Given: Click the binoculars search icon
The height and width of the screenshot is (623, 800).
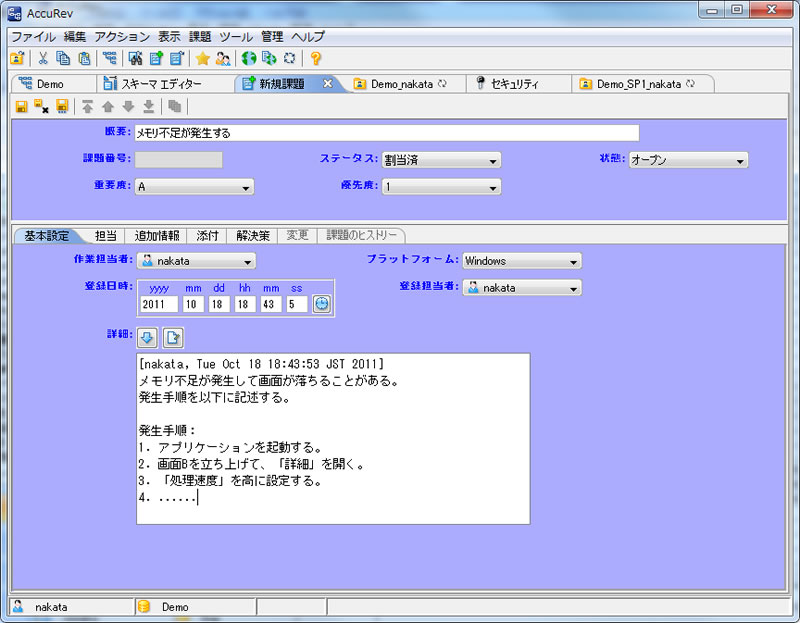Looking at the screenshot, I should coord(135,58).
